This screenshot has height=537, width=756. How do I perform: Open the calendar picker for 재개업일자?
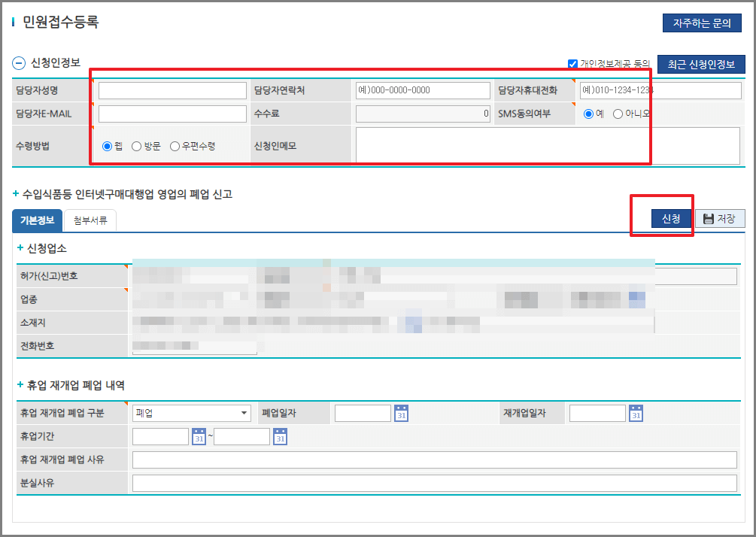click(x=635, y=413)
